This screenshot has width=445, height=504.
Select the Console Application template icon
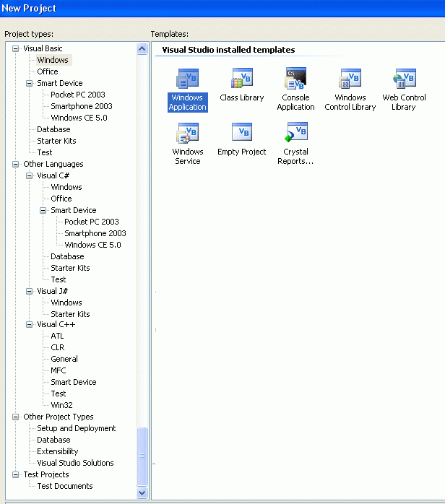(295, 79)
